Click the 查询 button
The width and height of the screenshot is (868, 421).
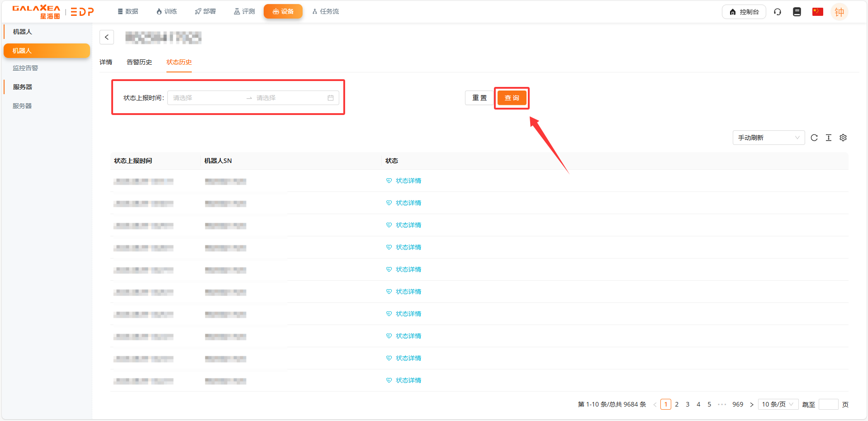(512, 98)
